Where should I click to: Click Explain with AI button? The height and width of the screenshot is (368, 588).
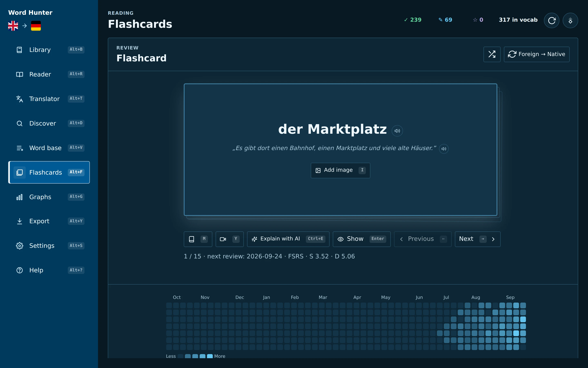point(288,239)
